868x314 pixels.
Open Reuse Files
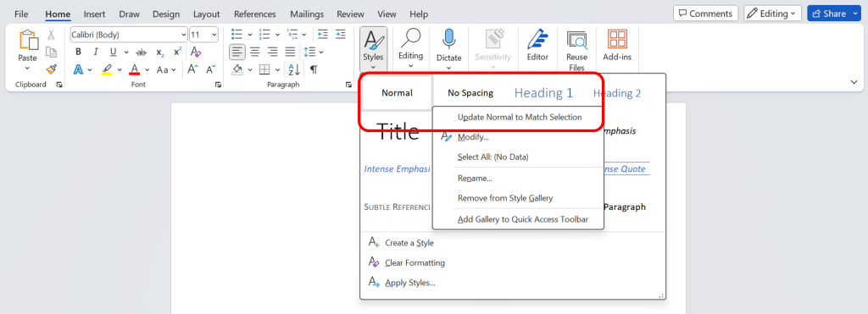[x=576, y=50]
